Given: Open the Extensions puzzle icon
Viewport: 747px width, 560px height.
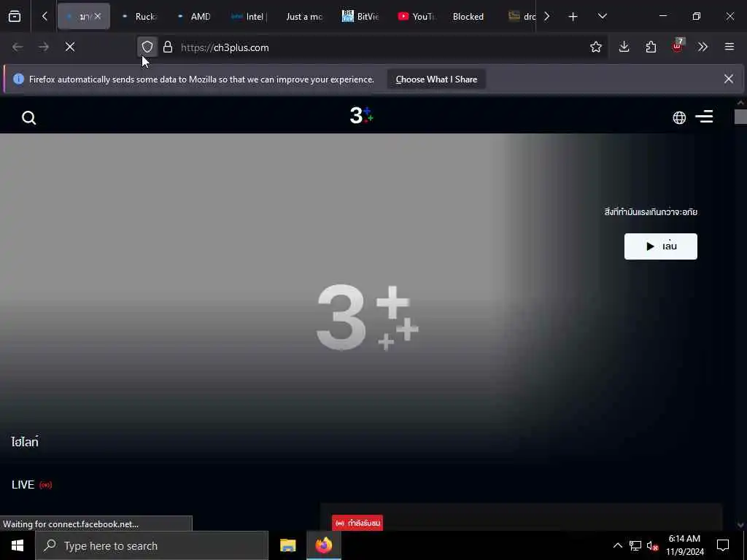Looking at the screenshot, I should coord(651,47).
